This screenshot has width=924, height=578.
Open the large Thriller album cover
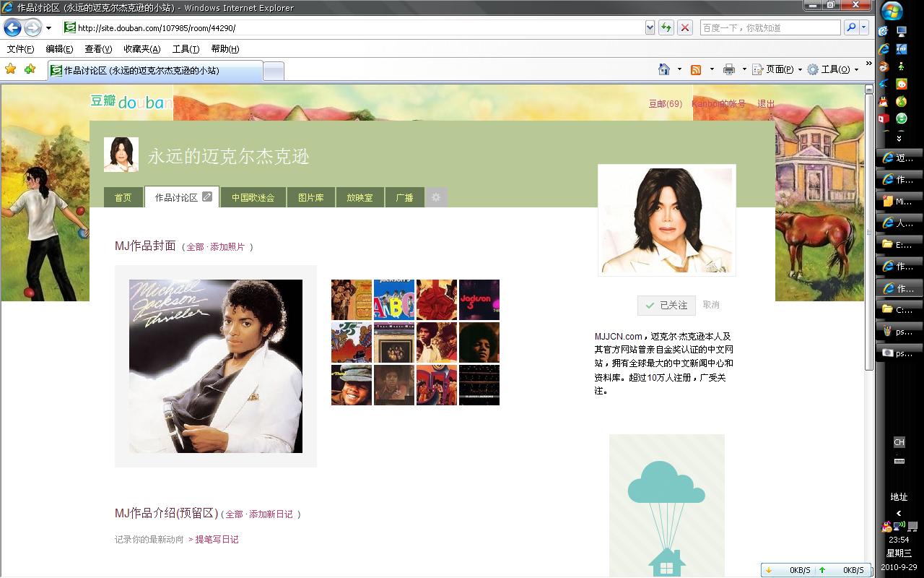216,366
